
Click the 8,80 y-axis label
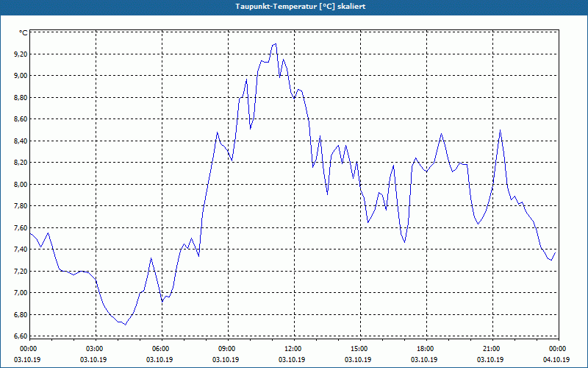pos(21,98)
